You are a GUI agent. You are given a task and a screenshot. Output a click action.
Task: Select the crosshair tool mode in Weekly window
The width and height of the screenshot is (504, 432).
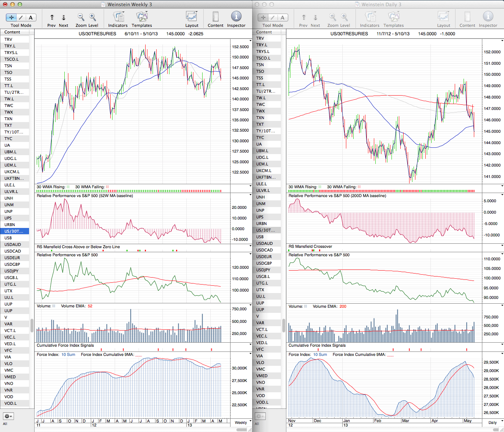pos(11,18)
